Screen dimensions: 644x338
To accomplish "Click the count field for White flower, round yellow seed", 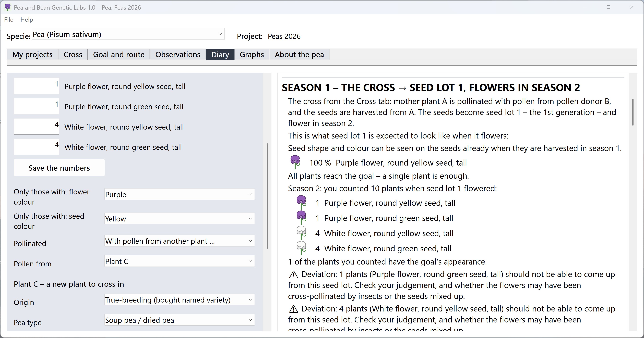I will 37,126.
